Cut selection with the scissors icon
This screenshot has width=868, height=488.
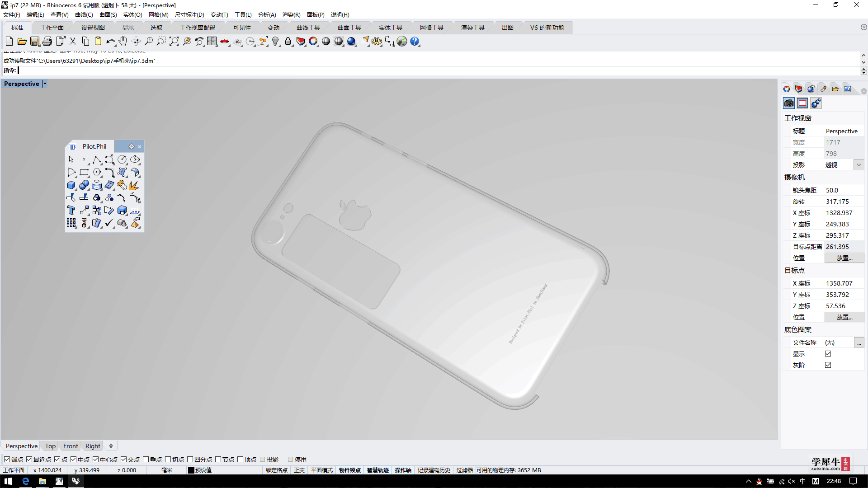tap(73, 42)
